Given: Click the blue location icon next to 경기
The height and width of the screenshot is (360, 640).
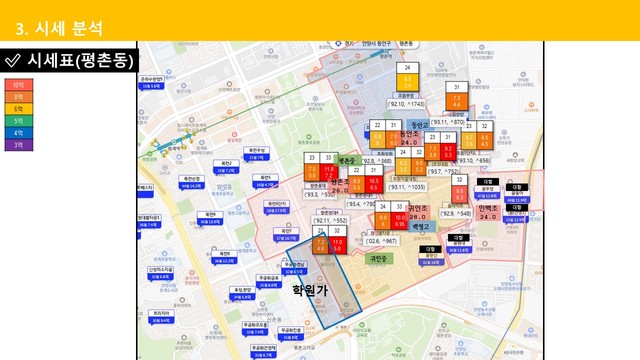Looking at the screenshot, I should pyautogui.click(x=338, y=43).
